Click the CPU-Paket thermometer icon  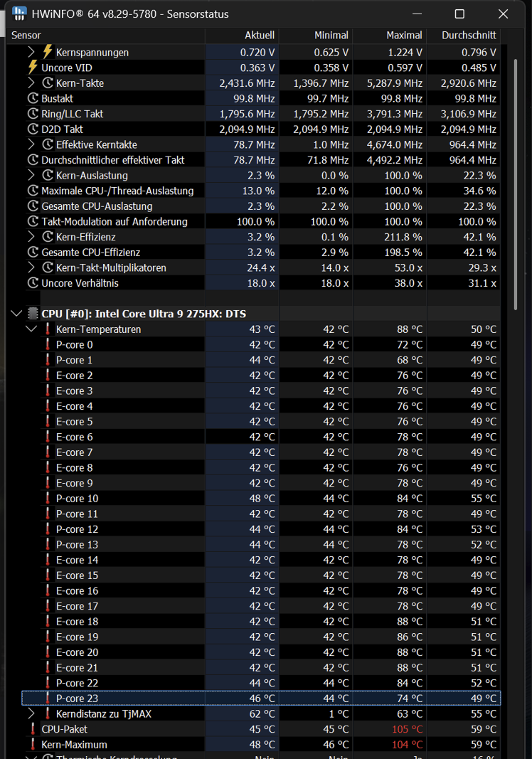[33, 729]
